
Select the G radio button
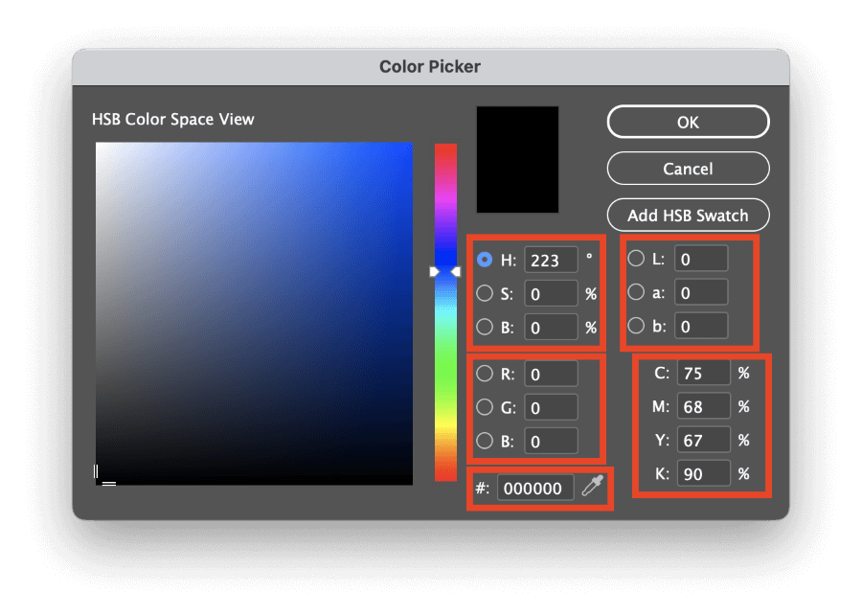(484, 406)
